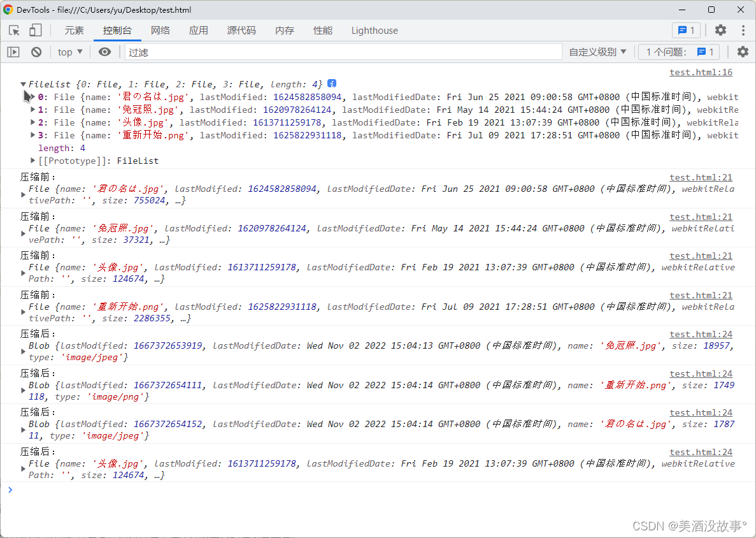Click the size value 124674 in 压缩前 头像.jpg
Image resolution: width=756 pixels, height=538 pixels.
pos(128,279)
